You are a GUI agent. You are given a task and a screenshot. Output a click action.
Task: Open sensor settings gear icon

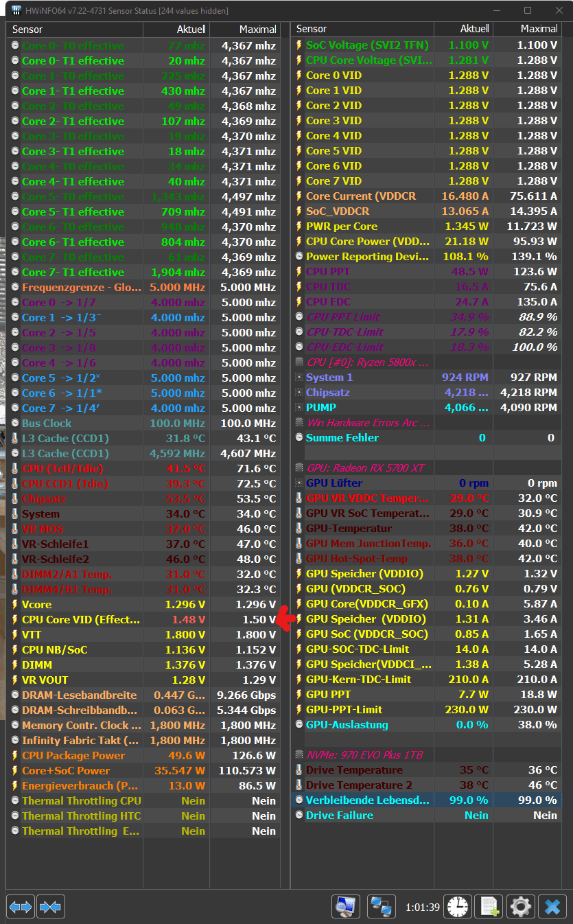click(520, 907)
